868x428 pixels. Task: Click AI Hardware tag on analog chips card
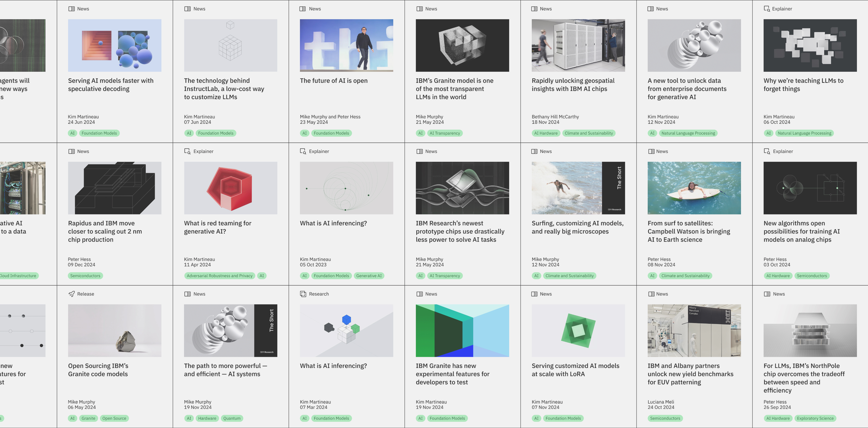[x=778, y=276]
